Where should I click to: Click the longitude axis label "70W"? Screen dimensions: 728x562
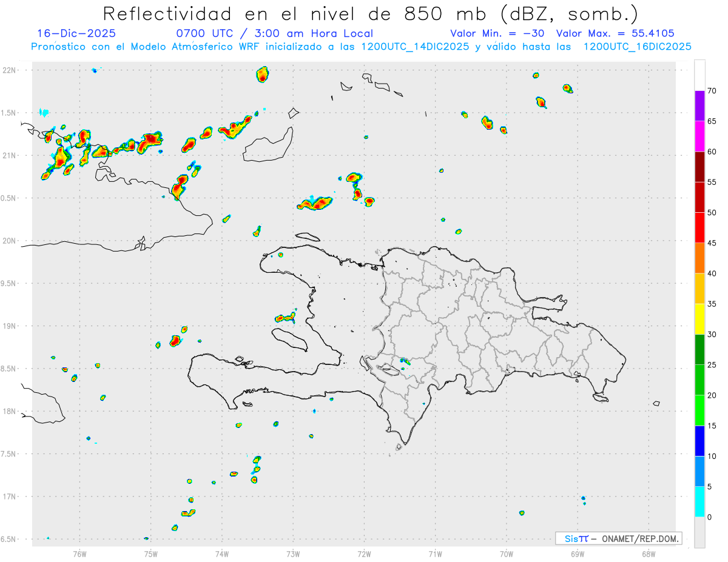[x=507, y=554]
